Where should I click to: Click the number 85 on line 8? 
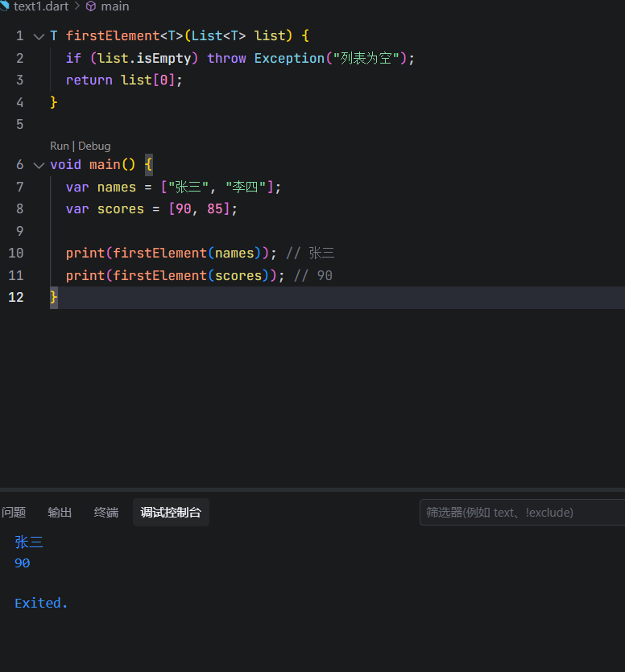click(x=215, y=209)
